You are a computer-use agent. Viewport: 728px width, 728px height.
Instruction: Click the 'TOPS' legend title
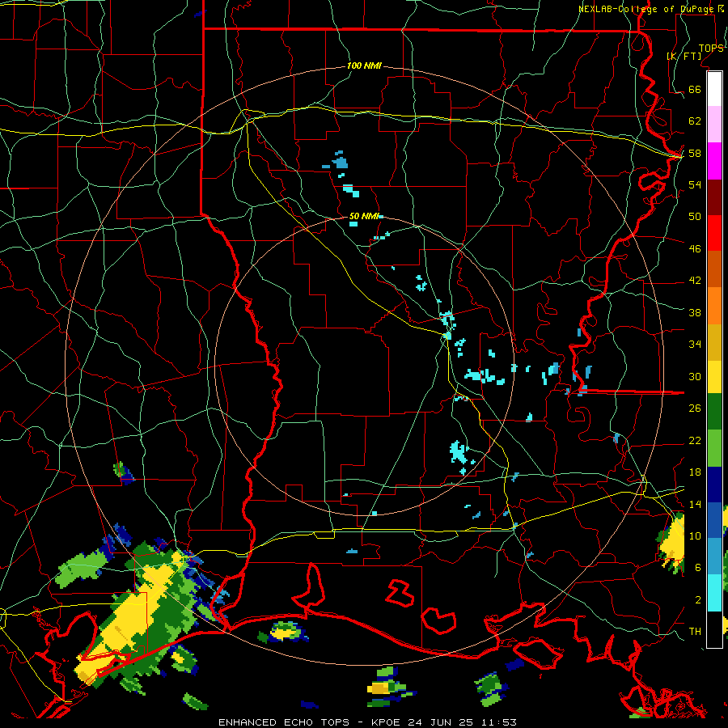click(x=711, y=49)
